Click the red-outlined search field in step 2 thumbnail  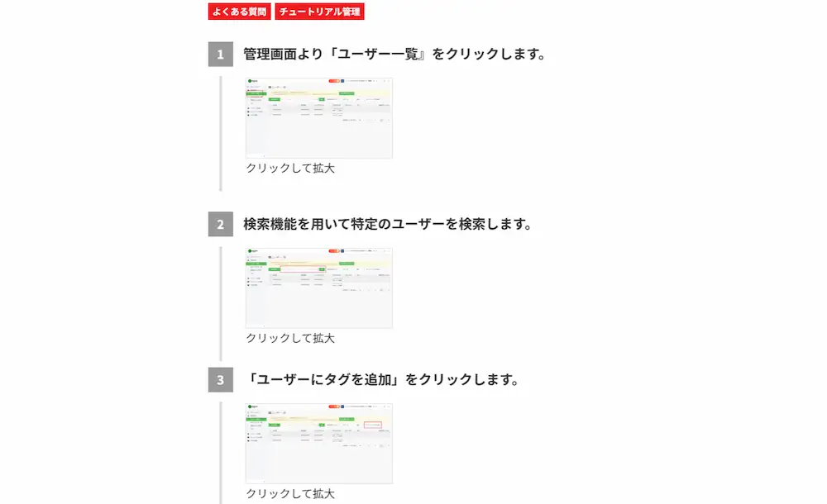[x=302, y=269]
